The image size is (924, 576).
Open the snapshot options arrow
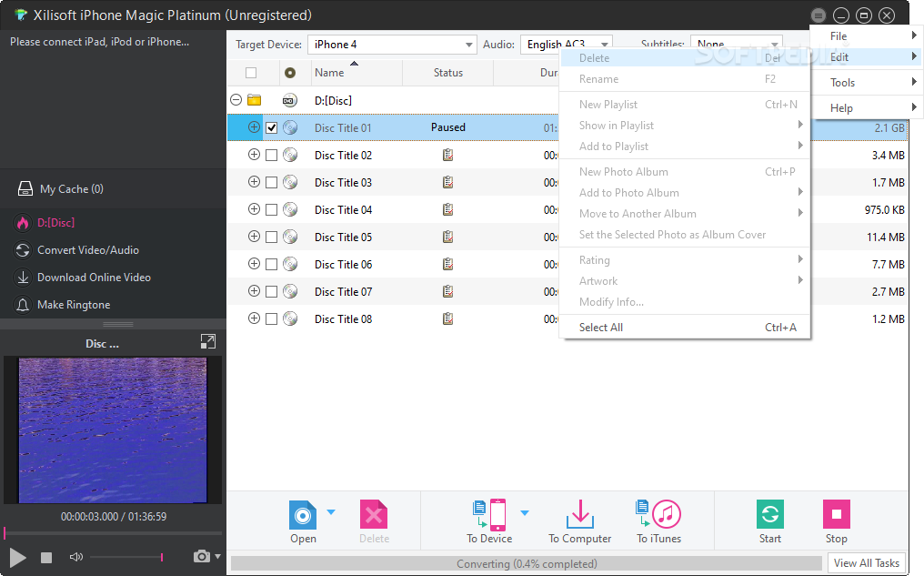pyautogui.click(x=218, y=556)
